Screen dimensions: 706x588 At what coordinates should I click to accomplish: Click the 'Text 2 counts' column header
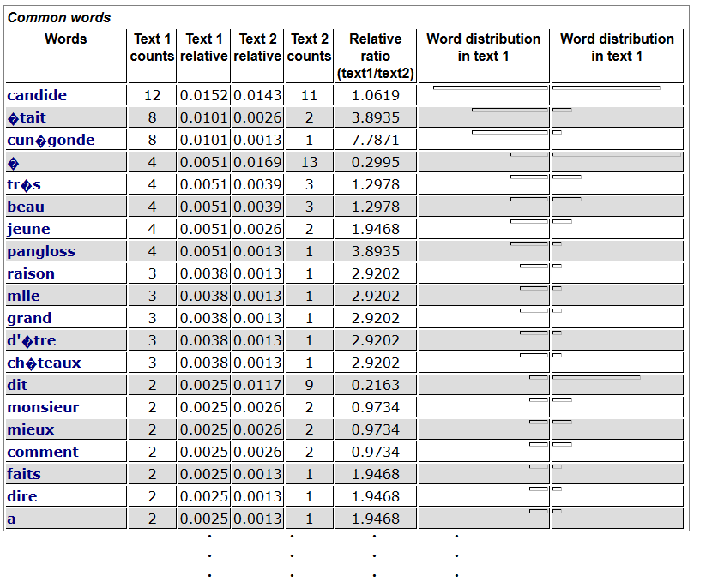[x=310, y=47]
